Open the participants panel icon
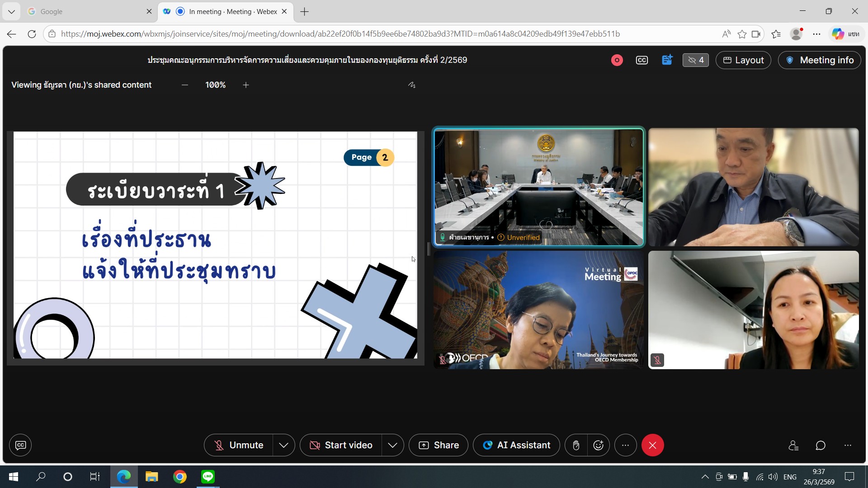 793,445
